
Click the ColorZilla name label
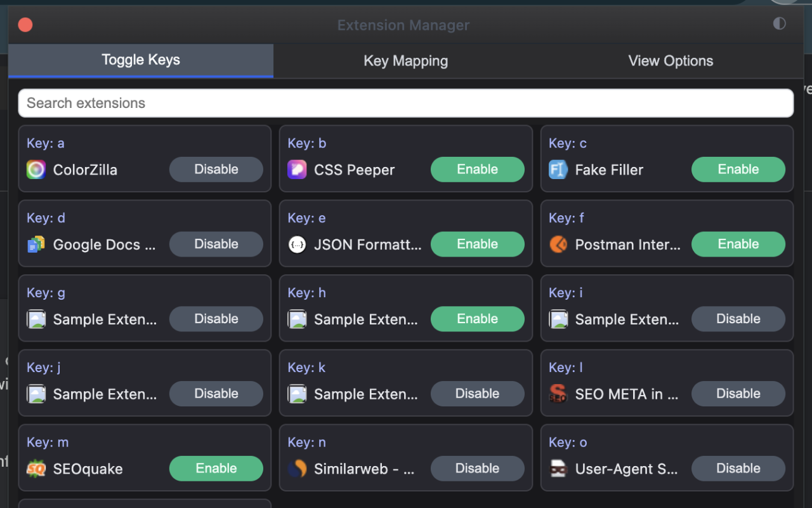coord(85,170)
